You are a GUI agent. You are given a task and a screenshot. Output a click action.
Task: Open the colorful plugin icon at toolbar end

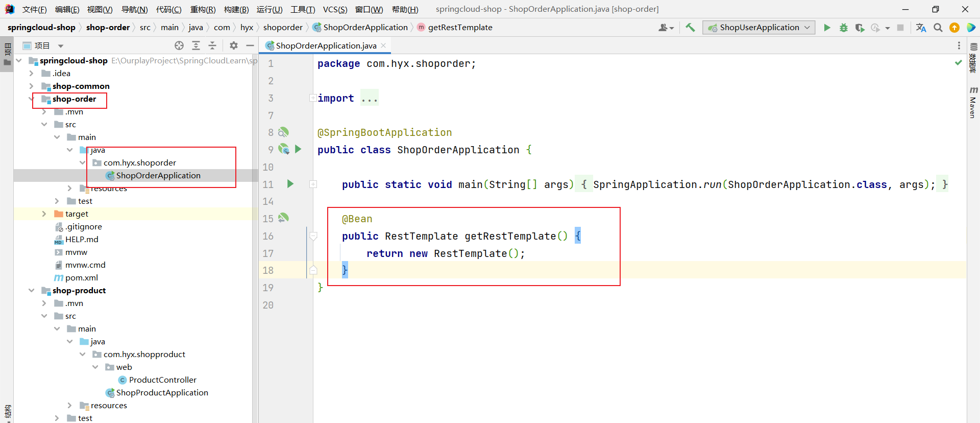[971, 28]
